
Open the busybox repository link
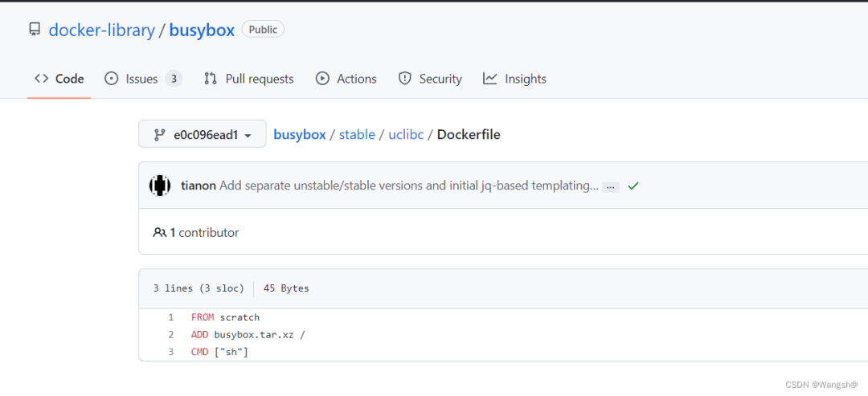coord(202,30)
